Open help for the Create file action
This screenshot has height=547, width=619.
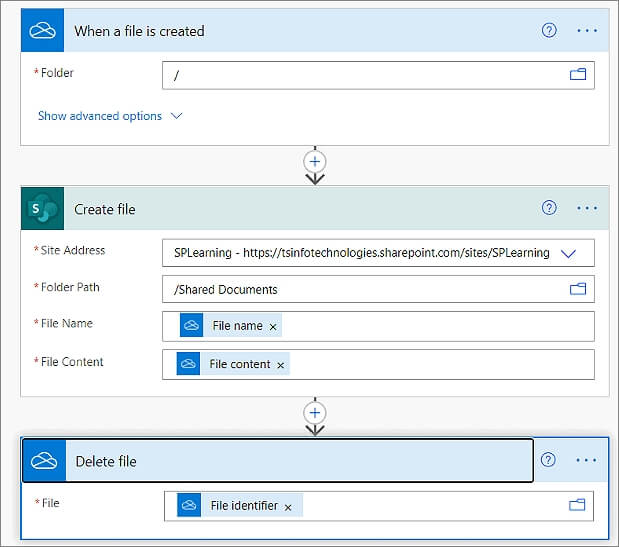pyautogui.click(x=549, y=208)
